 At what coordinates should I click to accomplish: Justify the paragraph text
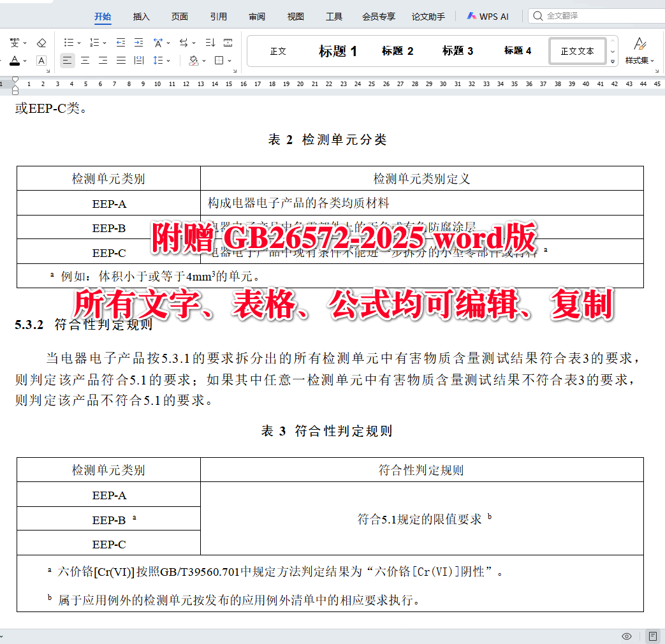point(121,60)
